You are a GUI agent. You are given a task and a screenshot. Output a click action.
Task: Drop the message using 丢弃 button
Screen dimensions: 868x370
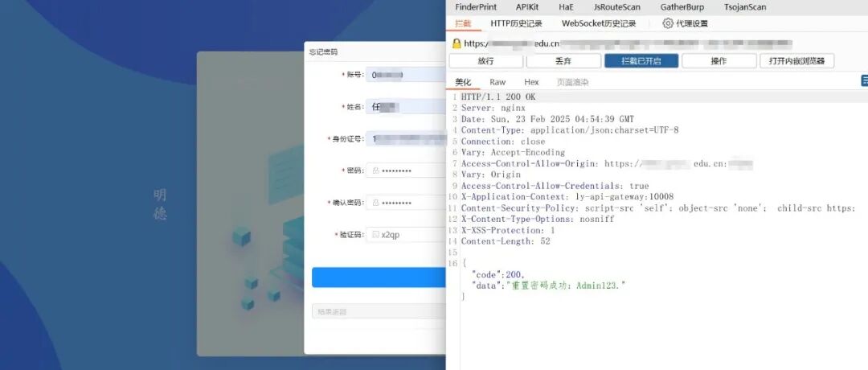pyautogui.click(x=563, y=61)
